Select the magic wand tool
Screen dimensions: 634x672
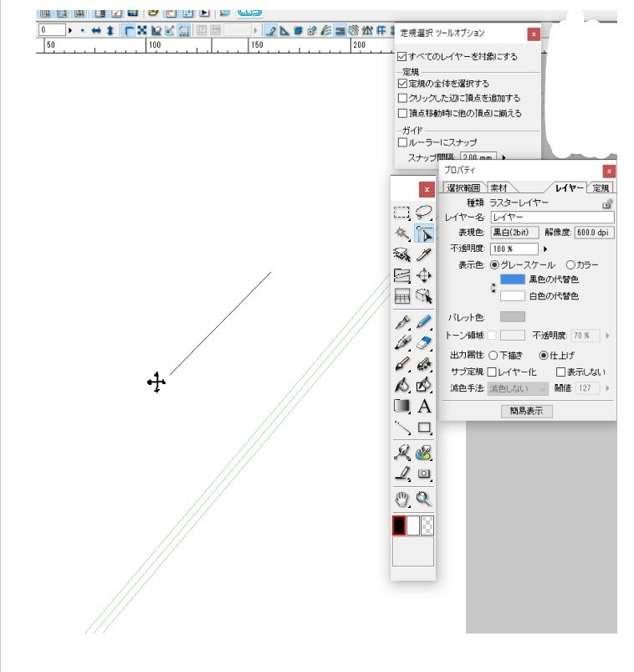pos(401,233)
